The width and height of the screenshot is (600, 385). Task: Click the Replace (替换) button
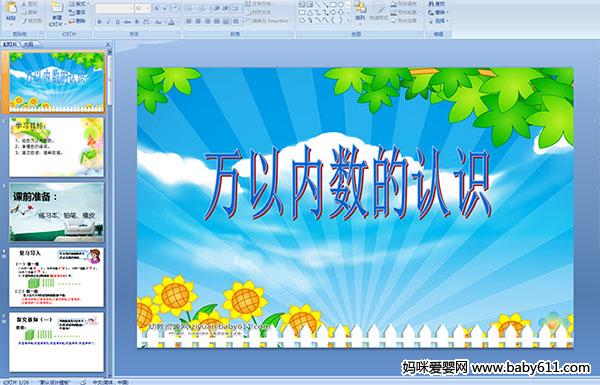point(437,12)
